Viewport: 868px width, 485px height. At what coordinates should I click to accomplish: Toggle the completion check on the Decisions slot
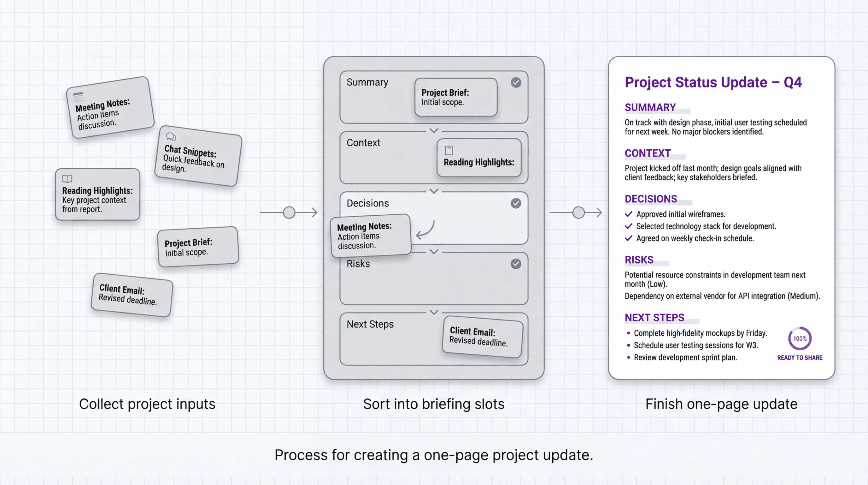point(516,203)
